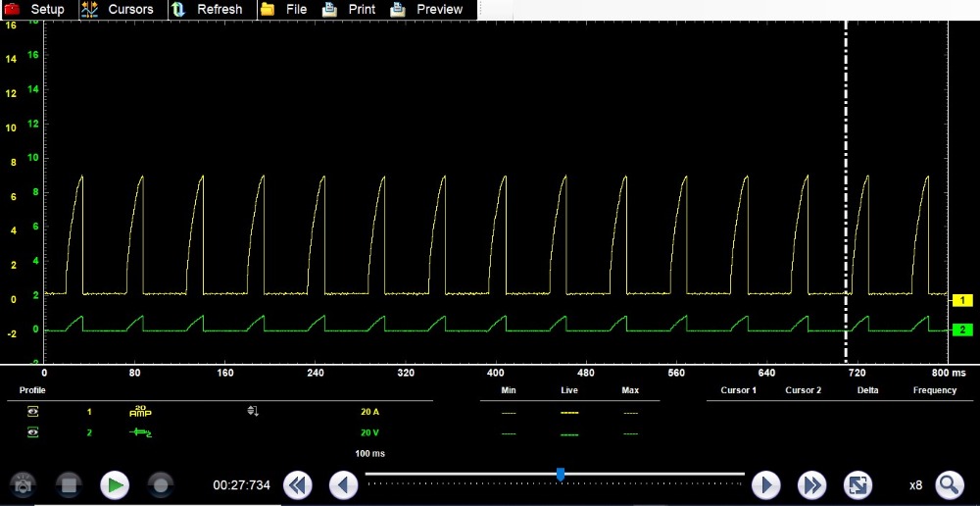980x506 pixels.
Task: Step back one frame with left arrow
Action: (343, 484)
